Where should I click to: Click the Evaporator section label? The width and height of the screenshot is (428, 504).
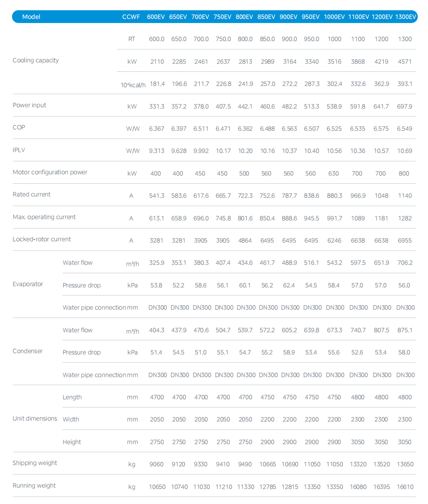coord(28,284)
